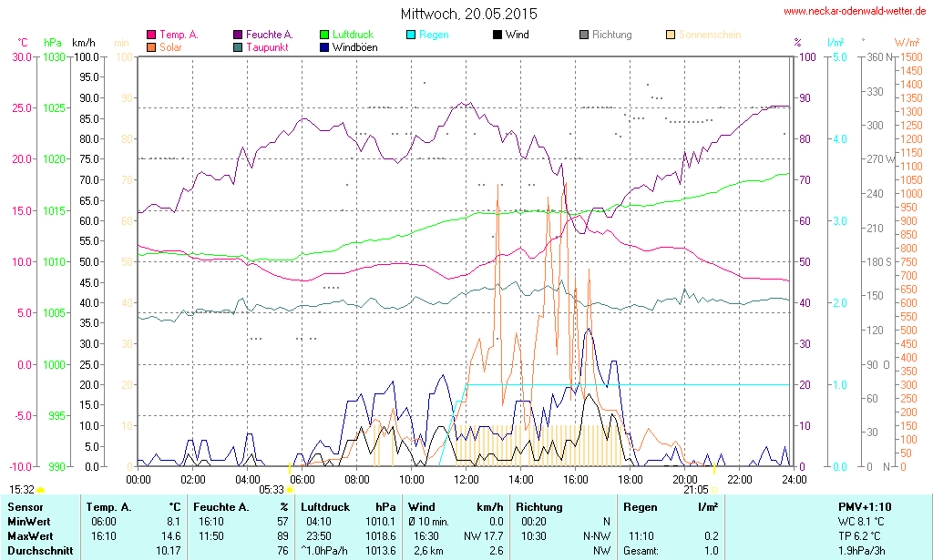Click the Durchschnitt row label
The image size is (933, 560).
point(36,550)
